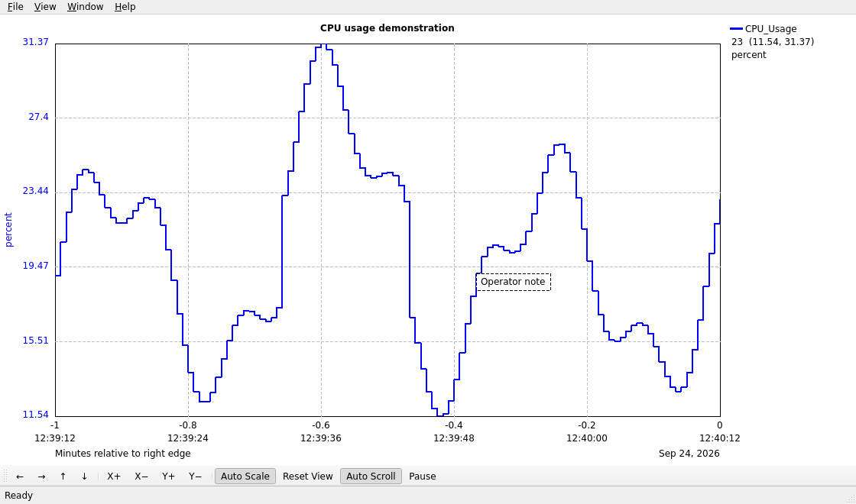
Task: Shift view up with the up arrow
Action: pos(63,477)
